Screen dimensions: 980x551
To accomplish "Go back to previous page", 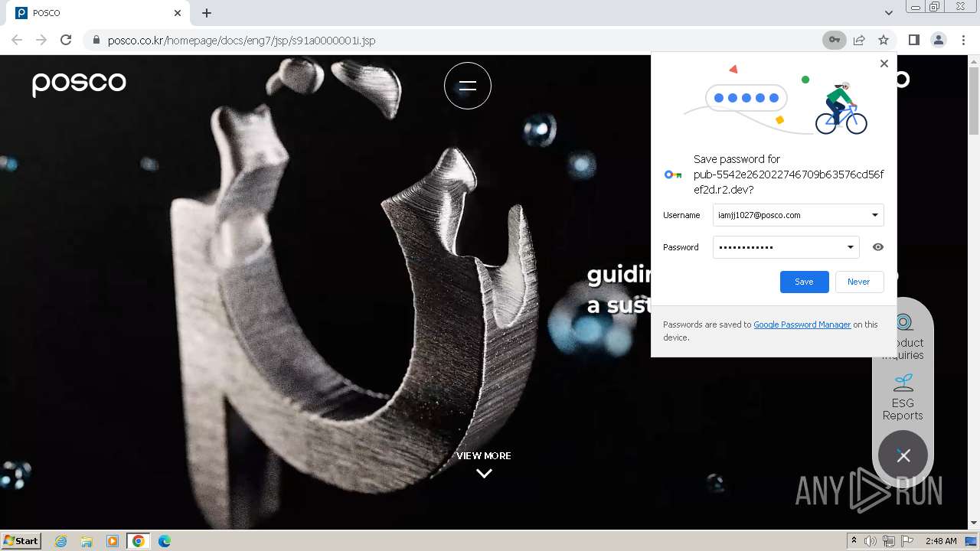I will pos(17,40).
